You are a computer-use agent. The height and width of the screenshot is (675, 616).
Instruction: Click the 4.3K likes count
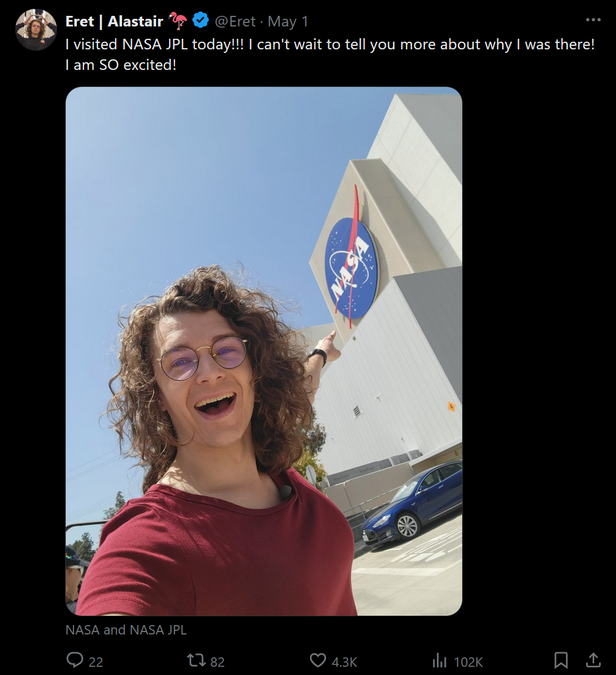point(344,661)
